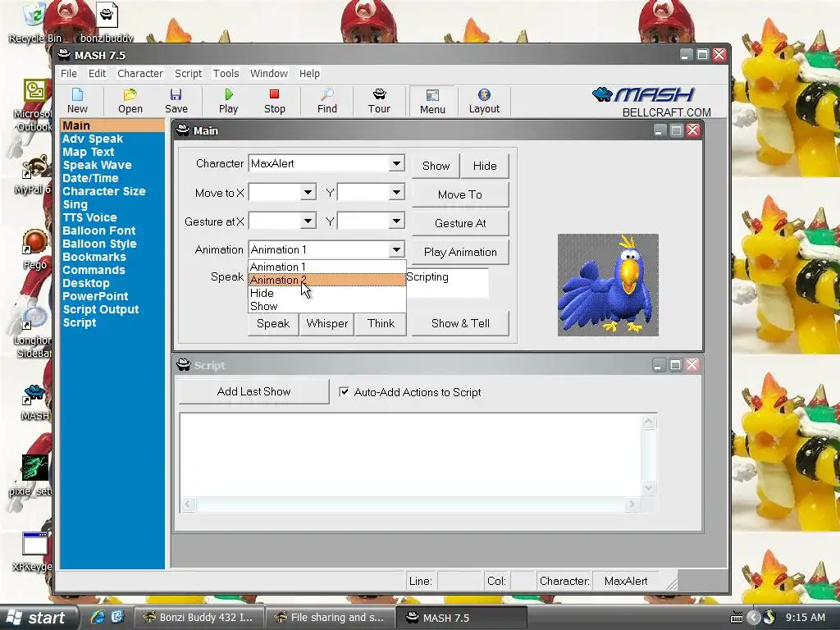Start the Tour from the toolbar
This screenshot has width=840, height=630.
pos(379,101)
